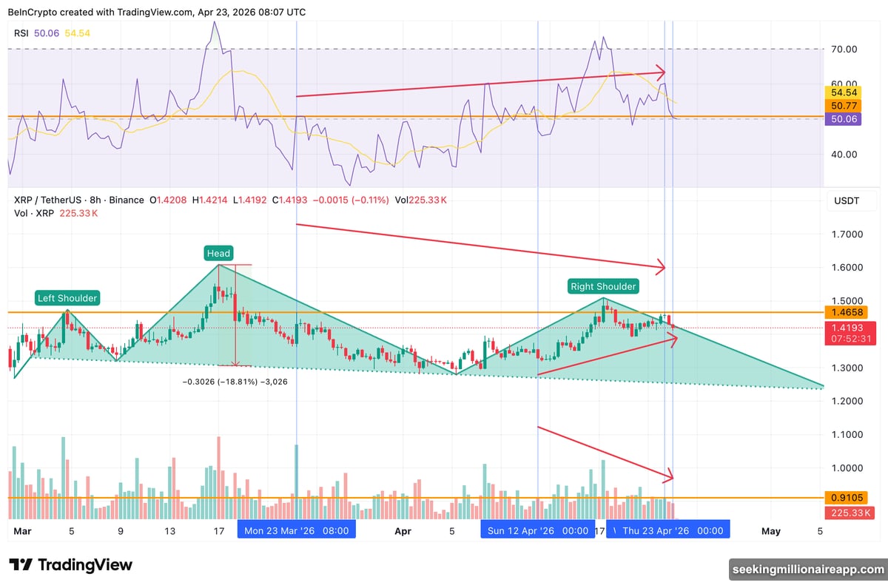Select the Vol · XRP indicator legend
This screenshot has width=888, height=588.
[x=33, y=212]
